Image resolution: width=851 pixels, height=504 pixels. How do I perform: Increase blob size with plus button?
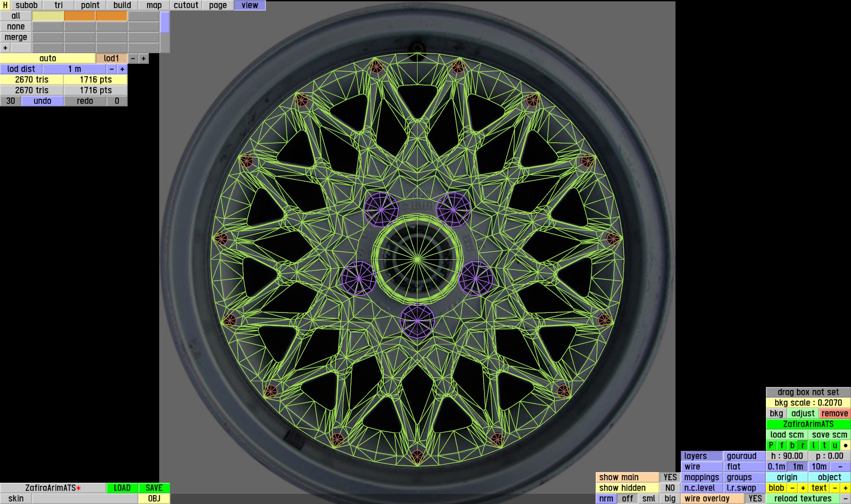pyautogui.click(x=803, y=488)
